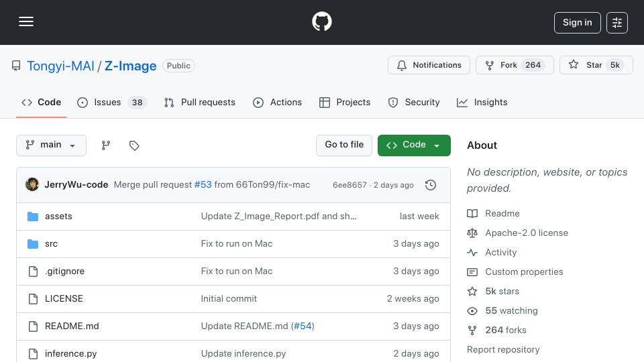Click the file icon for README.md
Viewport: 644px width, 362px height.
(33, 326)
